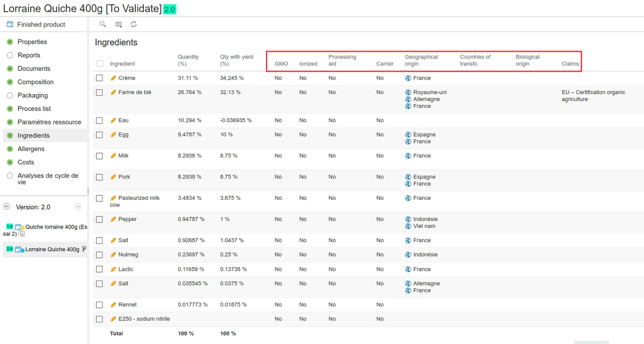Open the Composition section
The height and width of the screenshot is (344, 644).
coord(35,82)
